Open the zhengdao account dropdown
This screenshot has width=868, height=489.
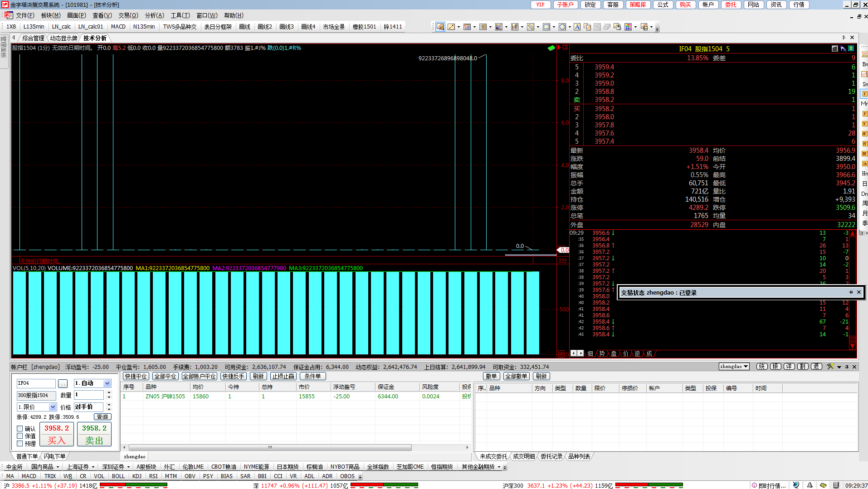point(746,367)
